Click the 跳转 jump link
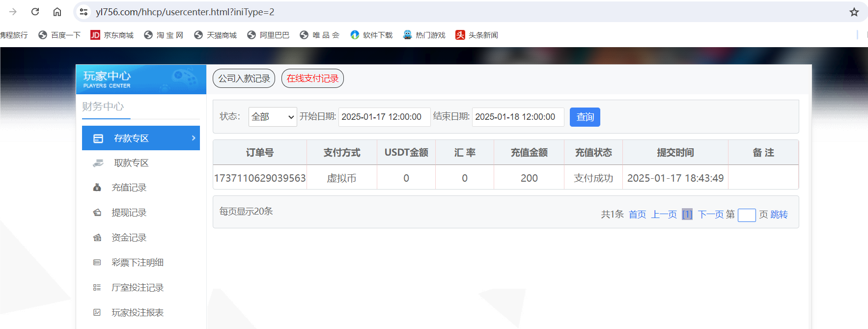Screen dimensions: 868x329 point(779,215)
